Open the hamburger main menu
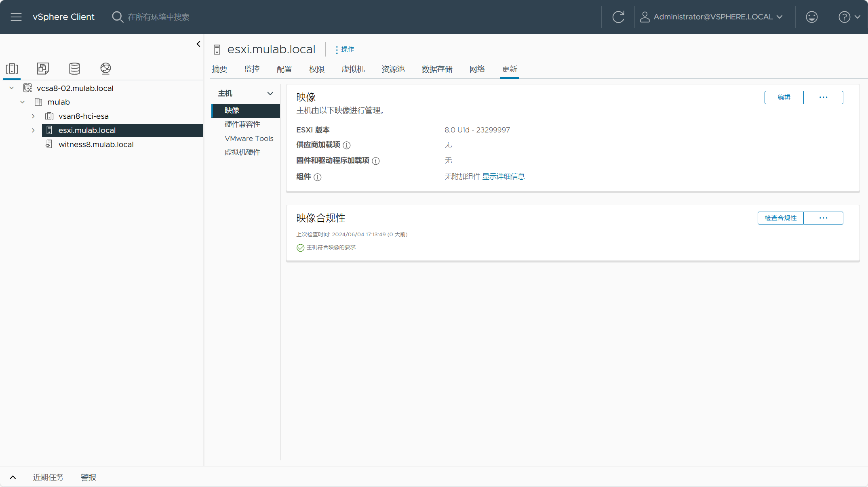The image size is (868, 487). click(16, 17)
